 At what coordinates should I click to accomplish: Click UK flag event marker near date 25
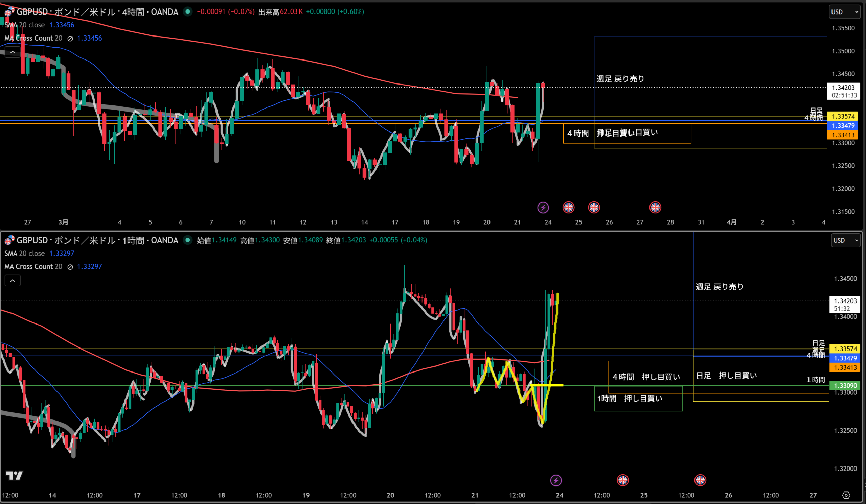pos(568,207)
